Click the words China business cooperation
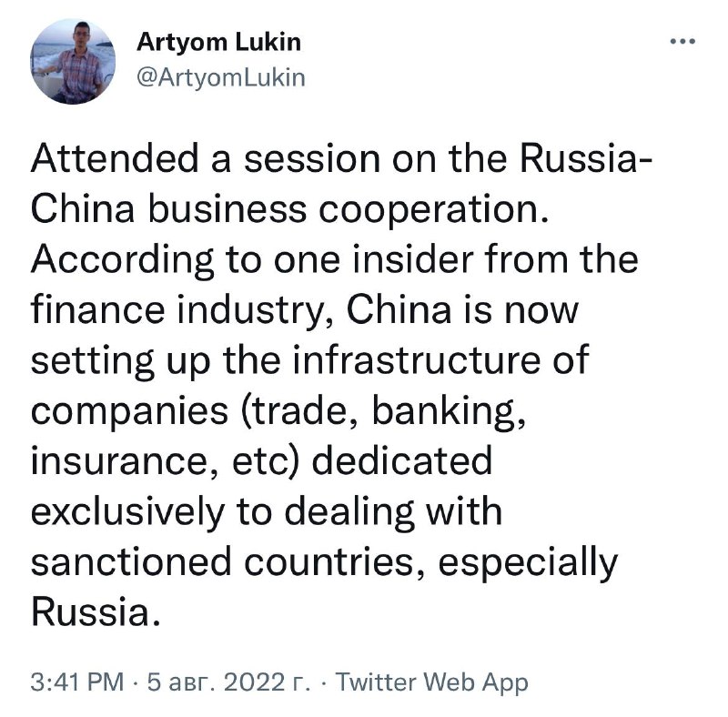The width and height of the screenshot is (728, 717). [x=289, y=209]
